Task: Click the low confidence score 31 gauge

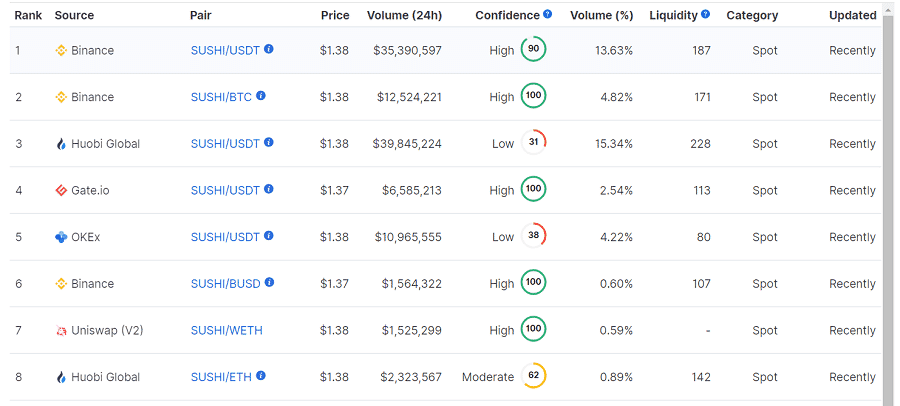Action: 533,144
